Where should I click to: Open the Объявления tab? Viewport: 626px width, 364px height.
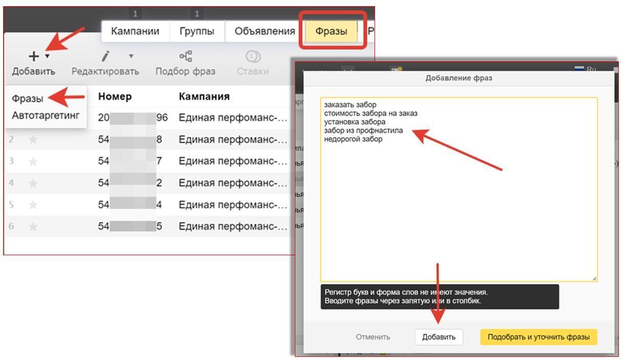click(264, 31)
